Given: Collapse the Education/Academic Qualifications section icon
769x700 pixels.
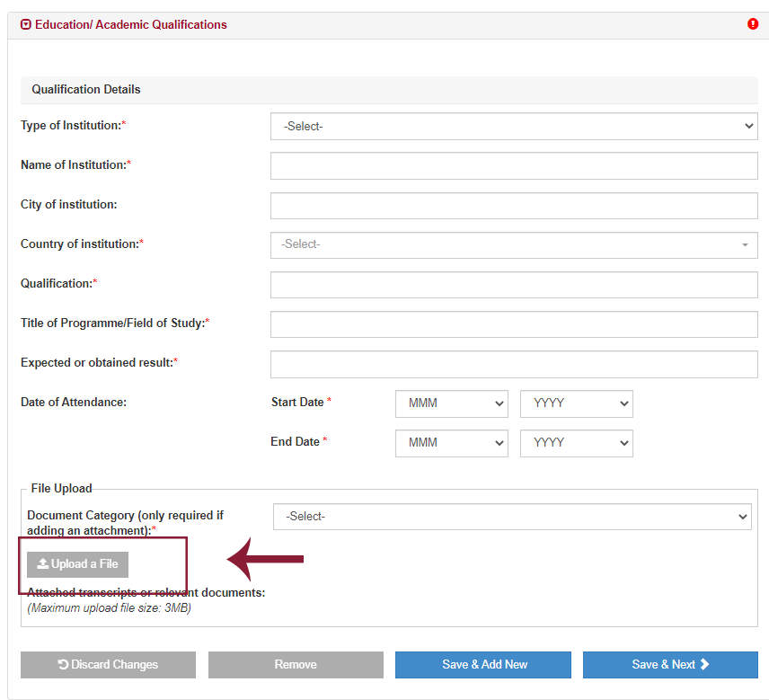Looking at the screenshot, I should pos(26,25).
